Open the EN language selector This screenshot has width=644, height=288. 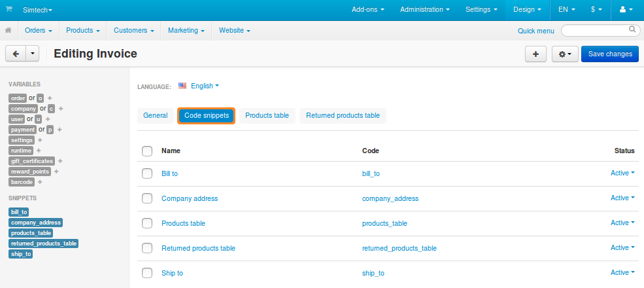[567, 9]
